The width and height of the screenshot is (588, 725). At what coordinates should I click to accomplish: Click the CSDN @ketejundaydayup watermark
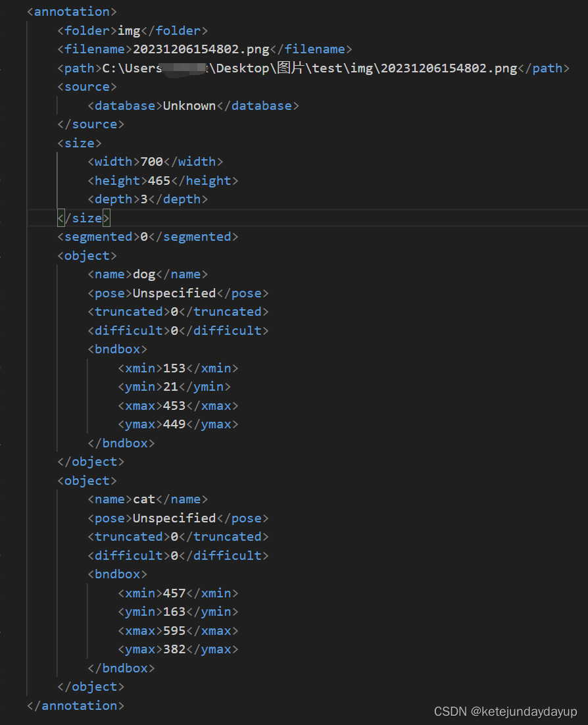[x=505, y=712]
